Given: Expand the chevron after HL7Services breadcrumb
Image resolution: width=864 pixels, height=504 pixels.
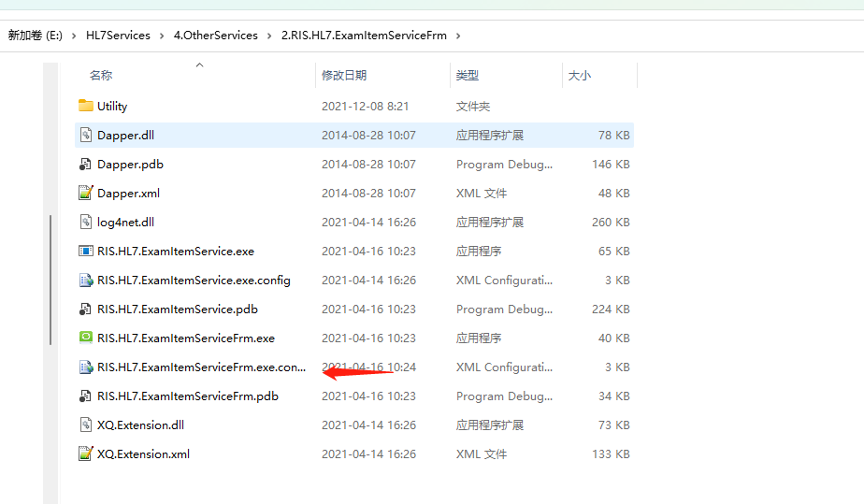Looking at the screenshot, I should [162, 36].
